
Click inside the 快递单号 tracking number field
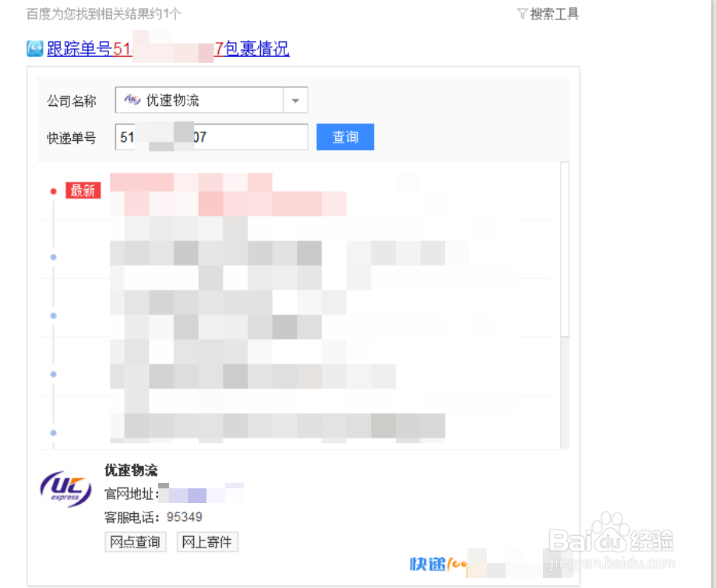pos(210,136)
